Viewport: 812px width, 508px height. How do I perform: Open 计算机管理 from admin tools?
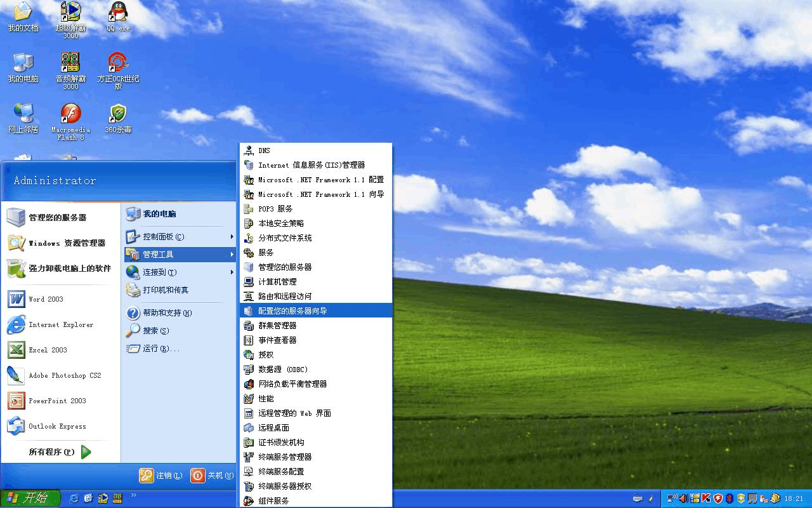pos(277,282)
